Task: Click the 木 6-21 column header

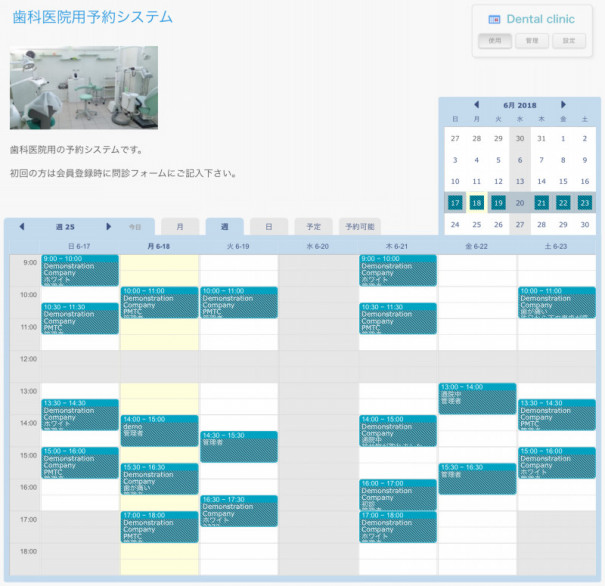Action: pos(397,246)
